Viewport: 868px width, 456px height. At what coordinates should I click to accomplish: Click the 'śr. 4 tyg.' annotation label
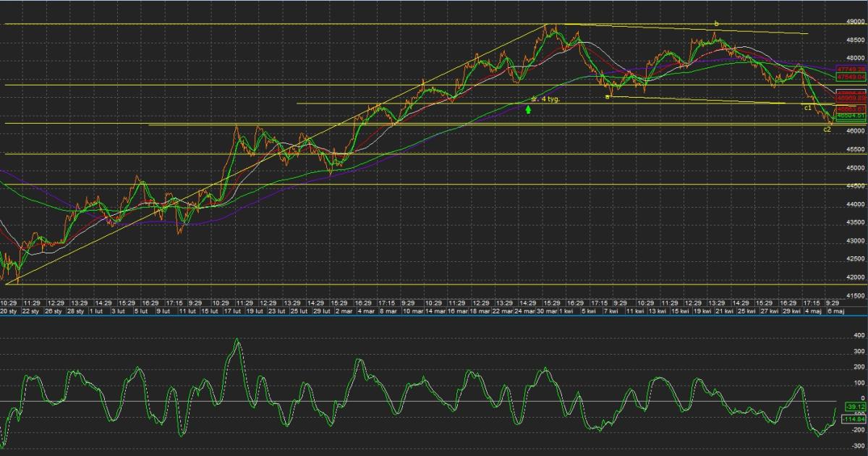tap(546, 98)
